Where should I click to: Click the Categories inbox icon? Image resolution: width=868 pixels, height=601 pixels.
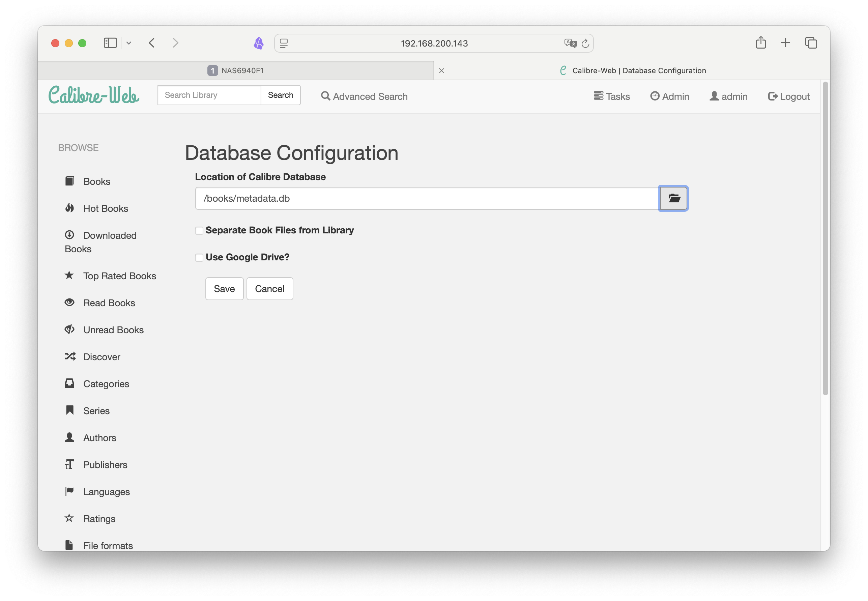tap(70, 383)
